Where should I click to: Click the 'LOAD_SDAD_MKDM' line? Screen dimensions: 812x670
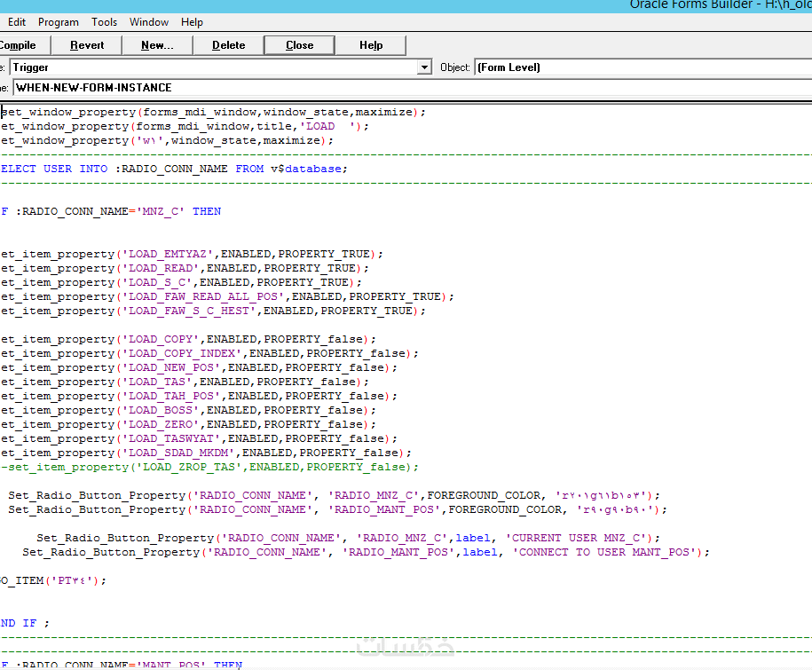click(x=206, y=453)
